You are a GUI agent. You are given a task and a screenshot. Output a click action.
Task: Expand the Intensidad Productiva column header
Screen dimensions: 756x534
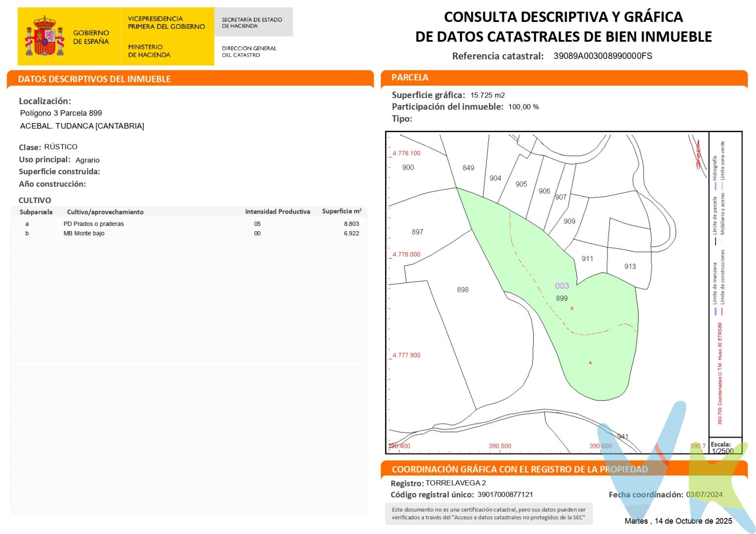click(x=278, y=212)
